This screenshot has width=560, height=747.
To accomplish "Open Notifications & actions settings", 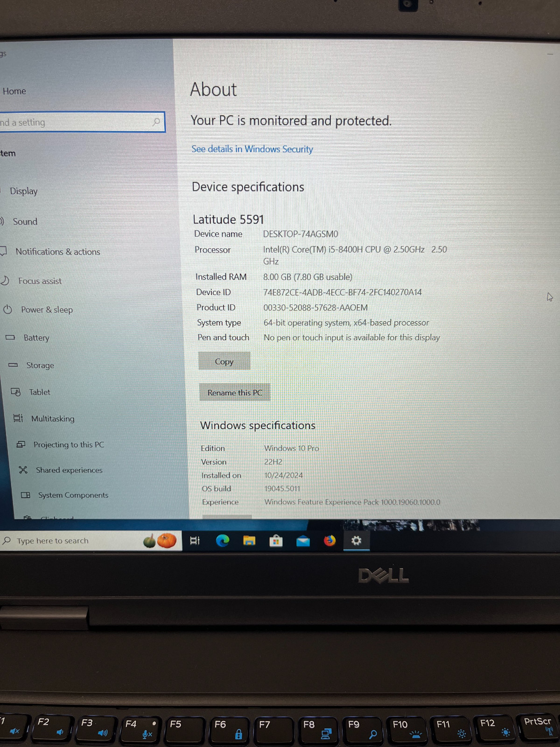I will click(x=58, y=252).
